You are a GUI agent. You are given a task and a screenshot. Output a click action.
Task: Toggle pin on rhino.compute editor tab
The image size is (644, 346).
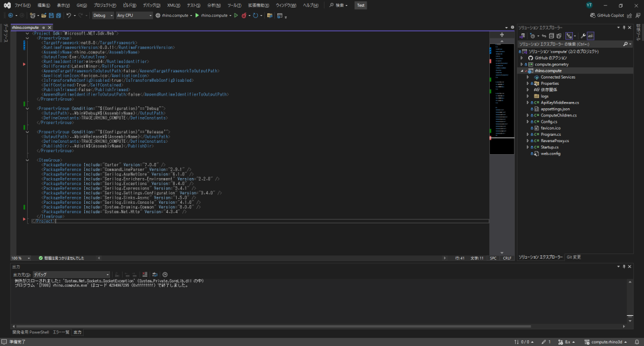tap(43, 28)
